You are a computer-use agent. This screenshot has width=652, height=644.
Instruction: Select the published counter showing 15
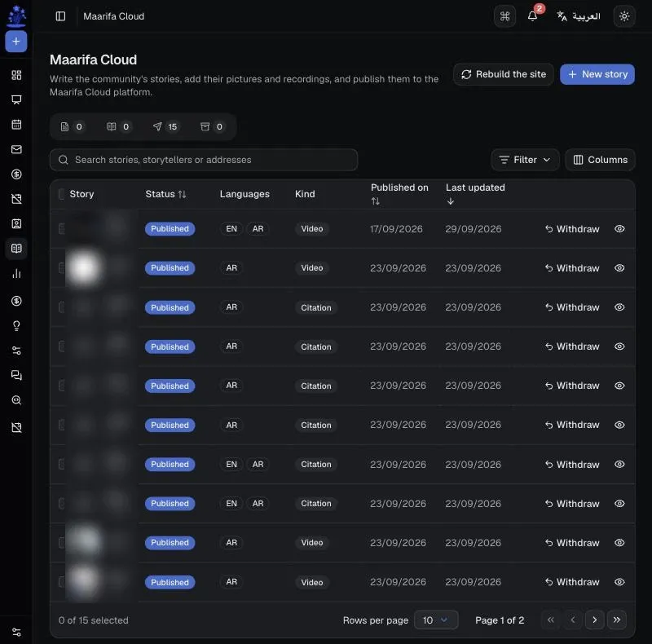165,126
